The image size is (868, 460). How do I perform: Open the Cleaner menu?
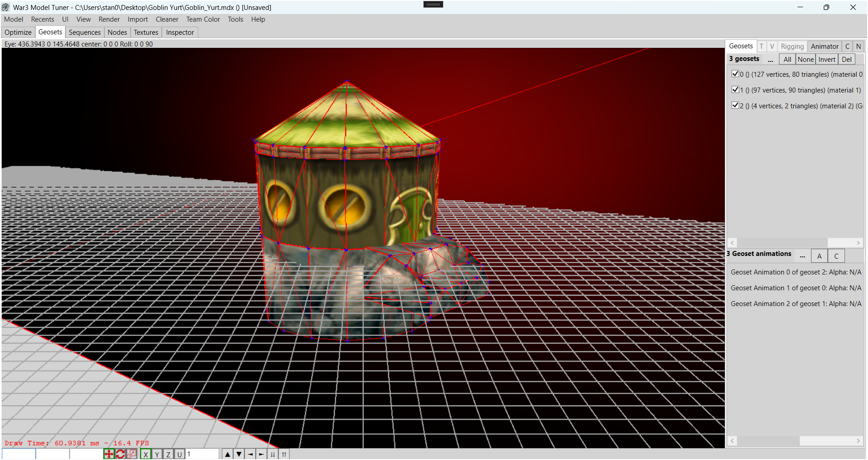pyautogui.click(x=167, y=19)
